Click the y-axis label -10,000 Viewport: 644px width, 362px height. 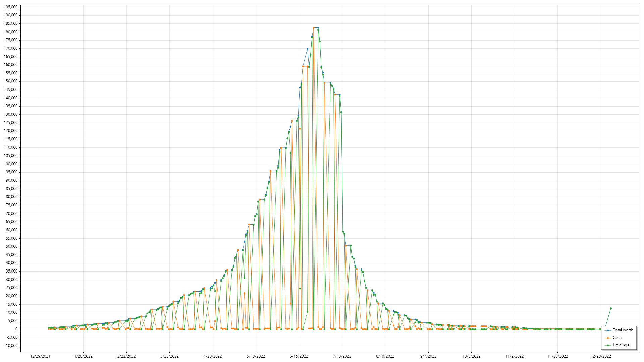click(11, 346)
